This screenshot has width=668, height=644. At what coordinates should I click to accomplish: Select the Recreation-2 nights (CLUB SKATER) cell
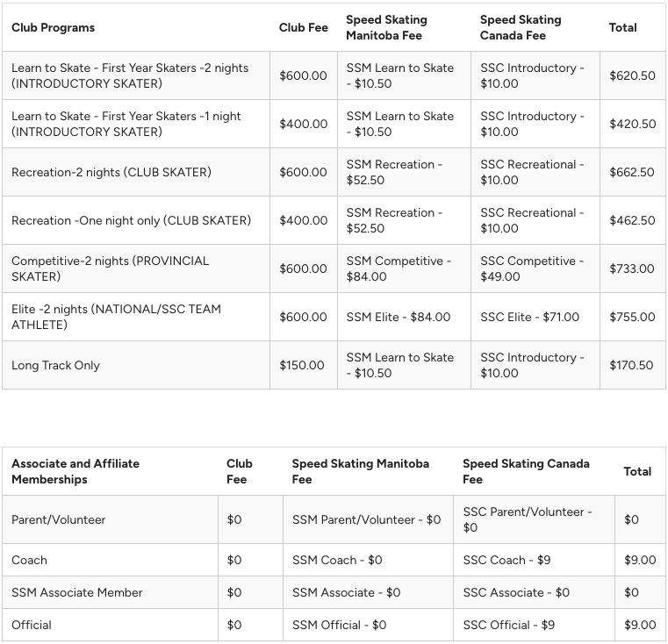tap(111, 172)
